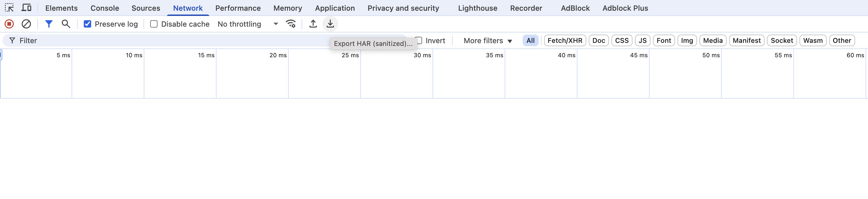
Task: Filter requests by Fetch/XHR
Action: coord(565,40)
